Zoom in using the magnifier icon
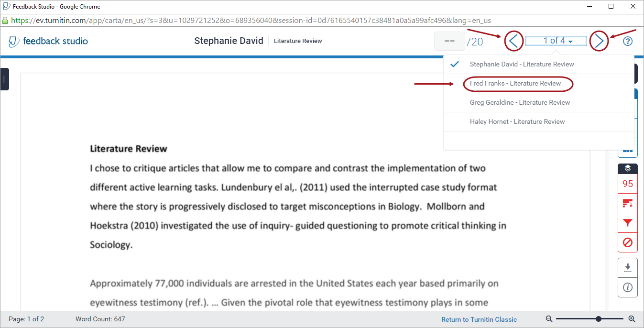Image resolution: width=644 pixels, height=328 pixels. (631, 318)
